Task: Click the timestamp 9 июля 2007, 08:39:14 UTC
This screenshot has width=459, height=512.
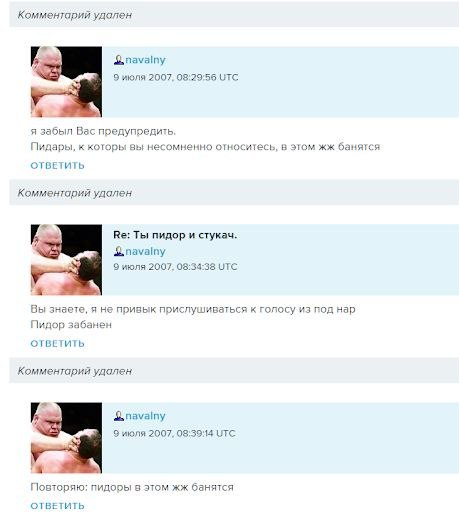Action: [174, 433]
